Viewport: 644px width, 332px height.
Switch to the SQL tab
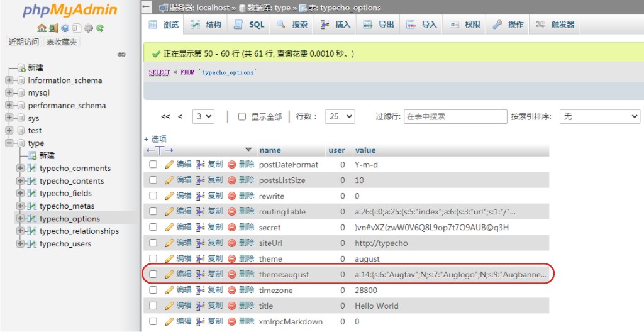pyautogui.click(x=249, y=25)
